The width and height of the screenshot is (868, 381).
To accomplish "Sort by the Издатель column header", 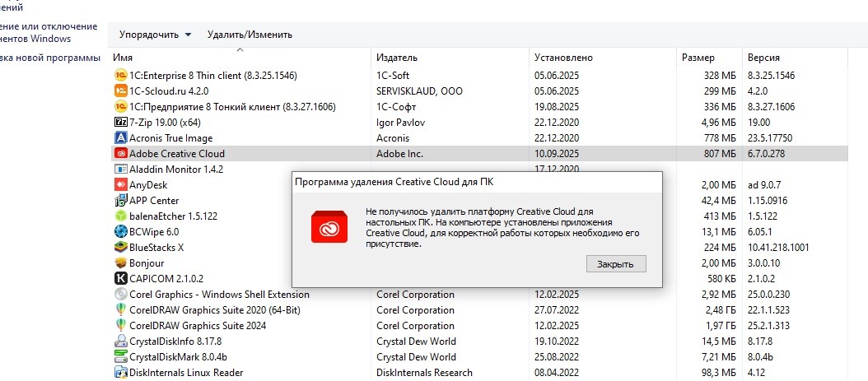I will [396, 58].
